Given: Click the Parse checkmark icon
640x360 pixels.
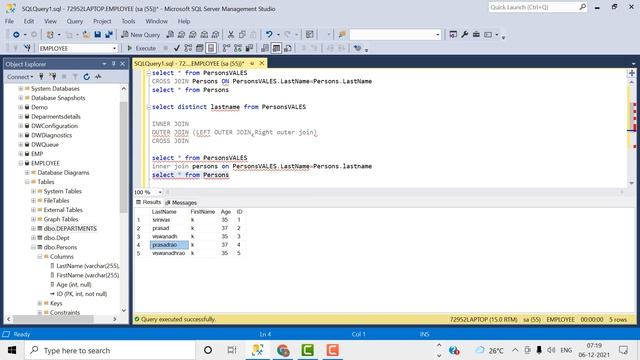Looking at the screenshot, I should 177,48.
